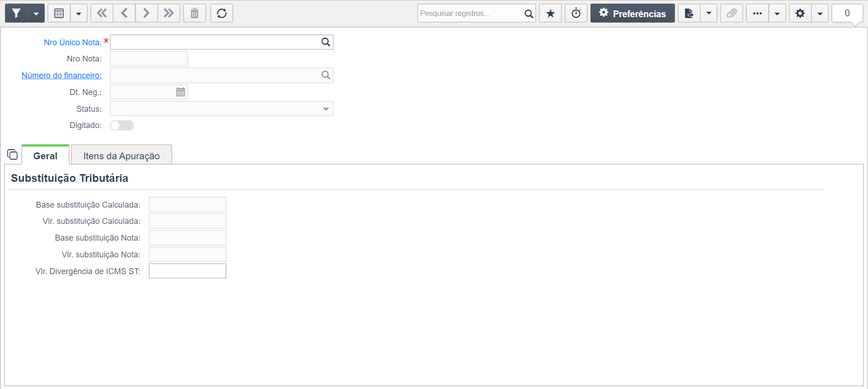Expand grid view options arrow
The height and width of the screenshot is (389, 868).
(x=79, y=13)
